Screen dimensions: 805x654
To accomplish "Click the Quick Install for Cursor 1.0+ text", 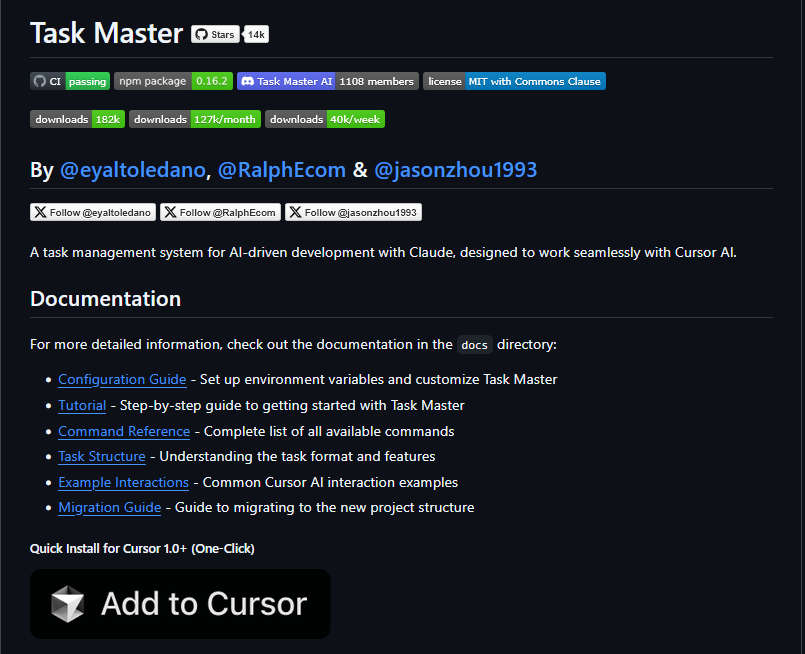I will point(142,549).
